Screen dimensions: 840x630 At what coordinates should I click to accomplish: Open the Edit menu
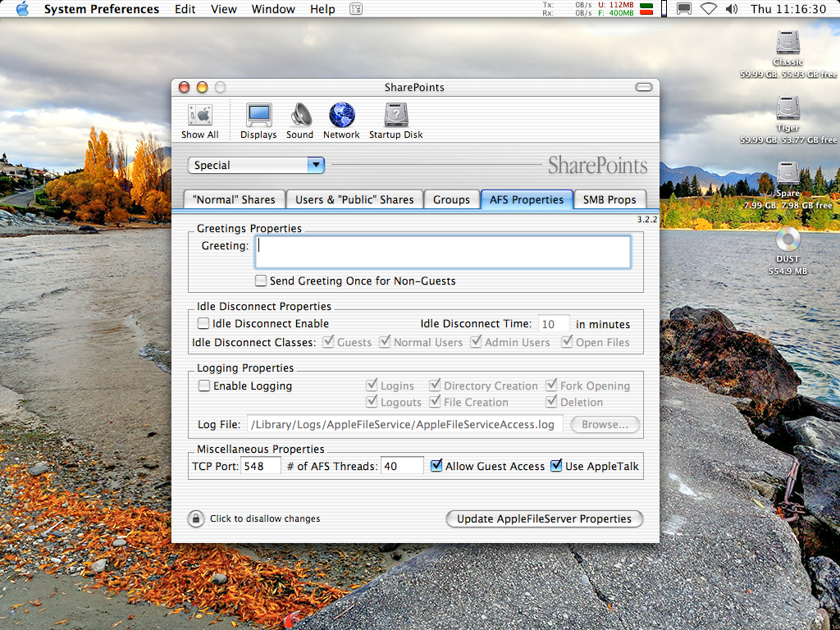185,9
